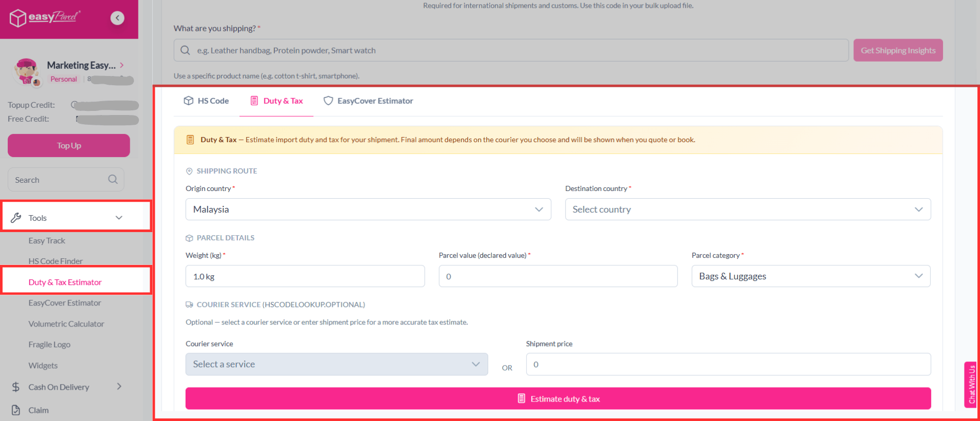Switch to the EasyCover Estimator tab
The width and height of the screenshot is (980, 421).
(368, 101)
